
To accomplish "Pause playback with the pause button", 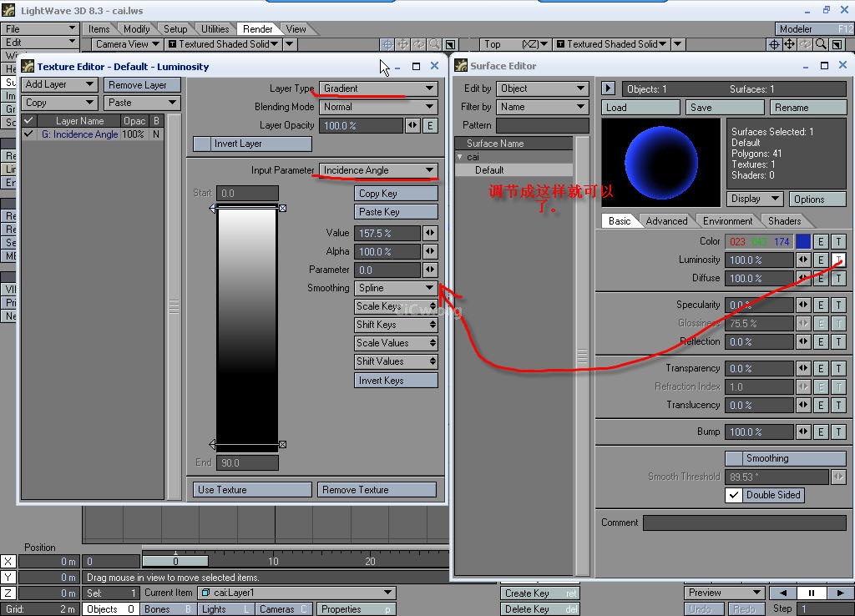I will [x=812, y=593].
